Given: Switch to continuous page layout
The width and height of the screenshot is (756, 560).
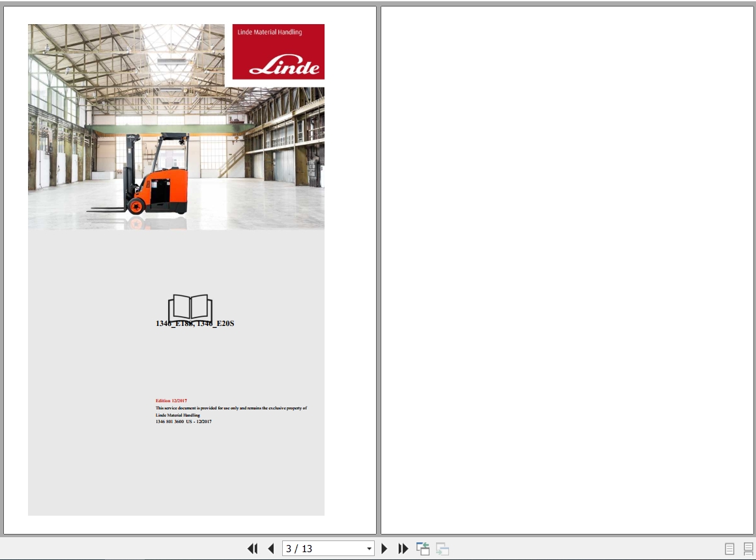Looking at the screenshot, I should [748, 548].
